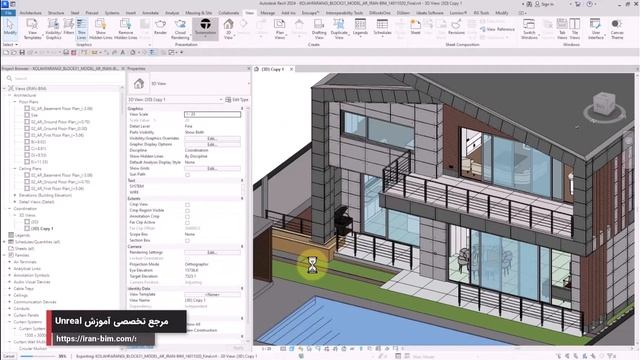640x360 pixels.
Task: Open the Massing & Site tab
Action: tap(199, 13)
